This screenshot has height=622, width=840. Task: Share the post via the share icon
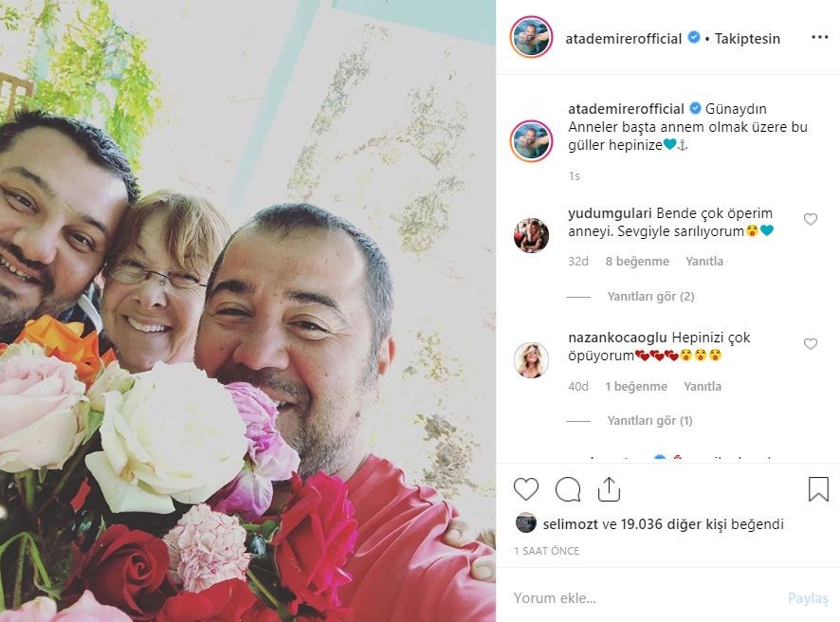(x=609, y=488)
